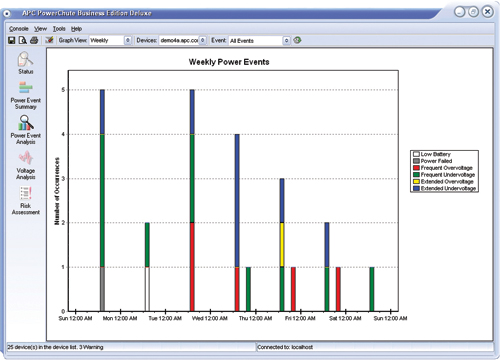The width and height of the screenshot is (500, 360).
Task: Click the blue Extended Undervoltage legend swatch
Action: coord(416,188)
